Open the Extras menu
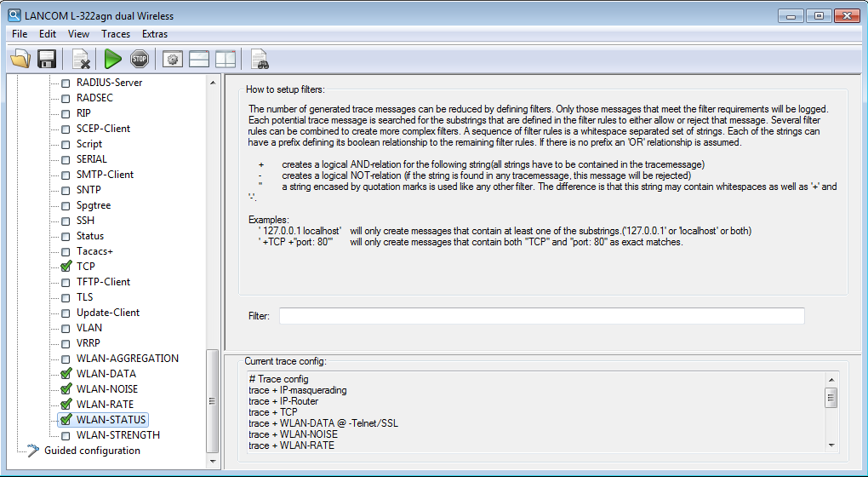 (155, 34)
